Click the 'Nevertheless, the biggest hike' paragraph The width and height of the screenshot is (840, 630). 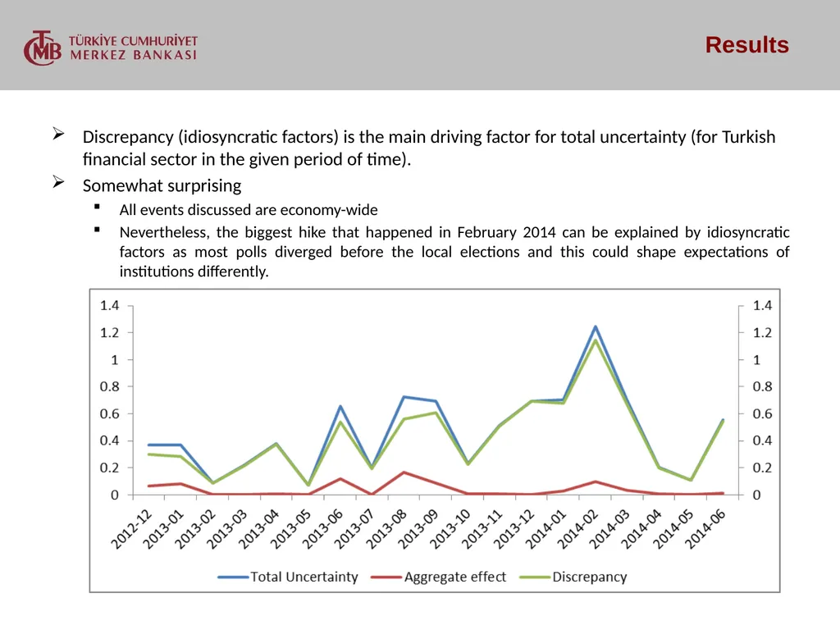coord(454,252)
